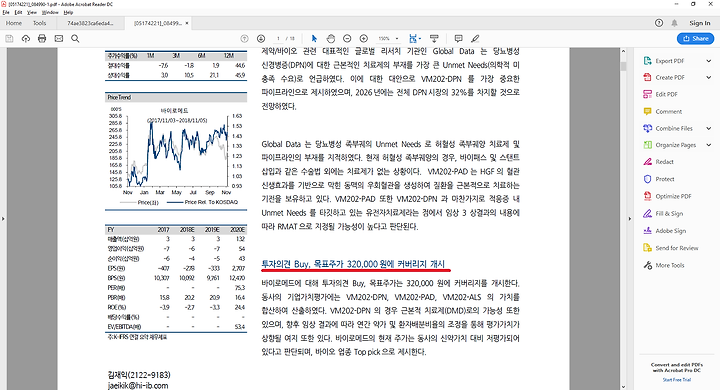Open the Help menu
Image resolution: width=720 pixels, height=390 pixels.
[68, 12]
